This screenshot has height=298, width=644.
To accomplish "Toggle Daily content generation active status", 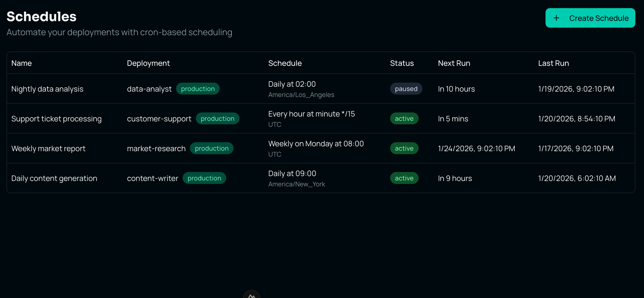I will tap(404, 178).
